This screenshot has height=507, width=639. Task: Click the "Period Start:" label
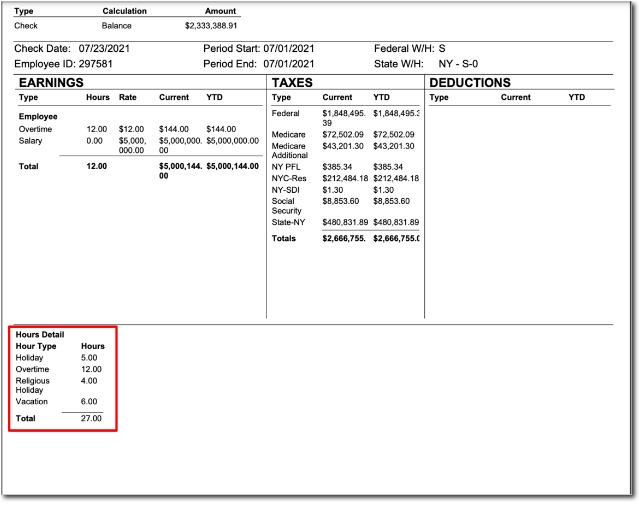231,48
